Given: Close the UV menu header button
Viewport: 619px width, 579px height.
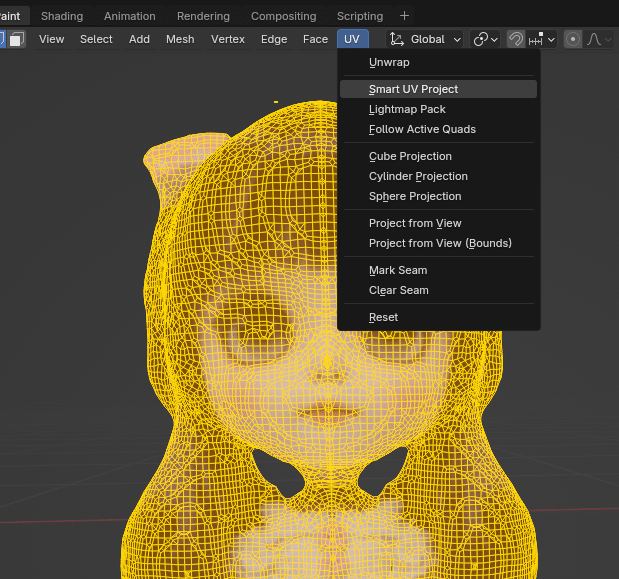Looking at the screenshot, I should [x=353, y=39].
